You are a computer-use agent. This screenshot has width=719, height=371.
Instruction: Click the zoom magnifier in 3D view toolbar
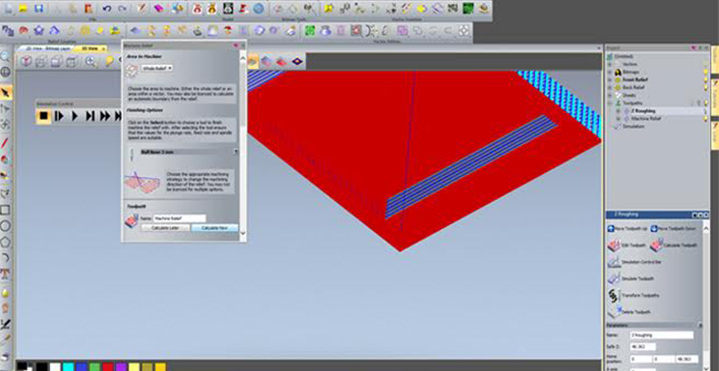(x=90, y=61)
